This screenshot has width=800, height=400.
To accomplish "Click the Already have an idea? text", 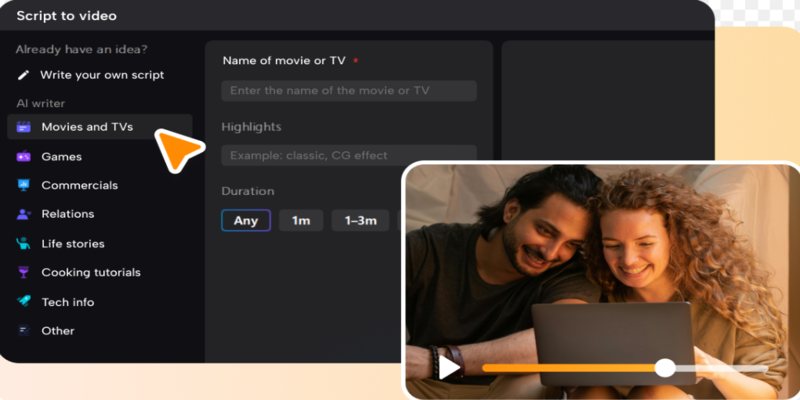I will pyautogui.click(x=82, y=49).
